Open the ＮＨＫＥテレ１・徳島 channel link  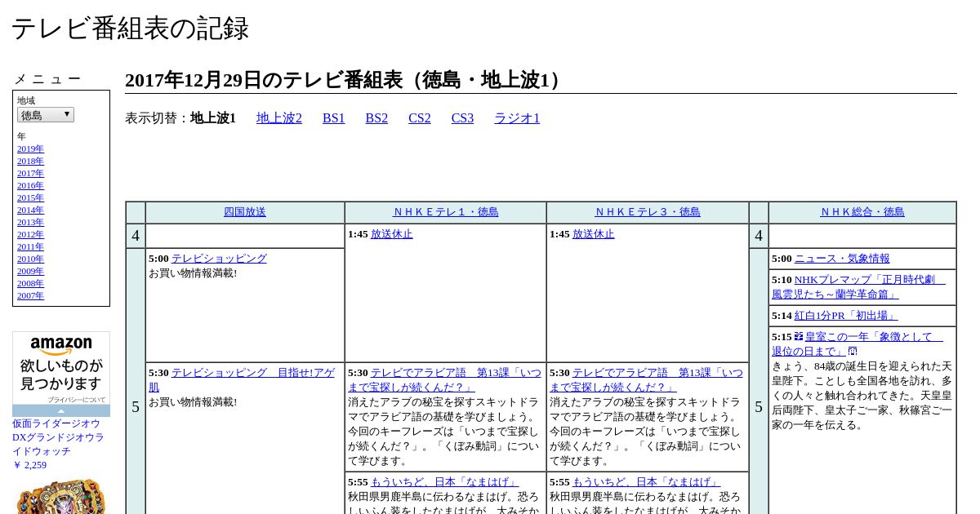[x=446, y=212]
